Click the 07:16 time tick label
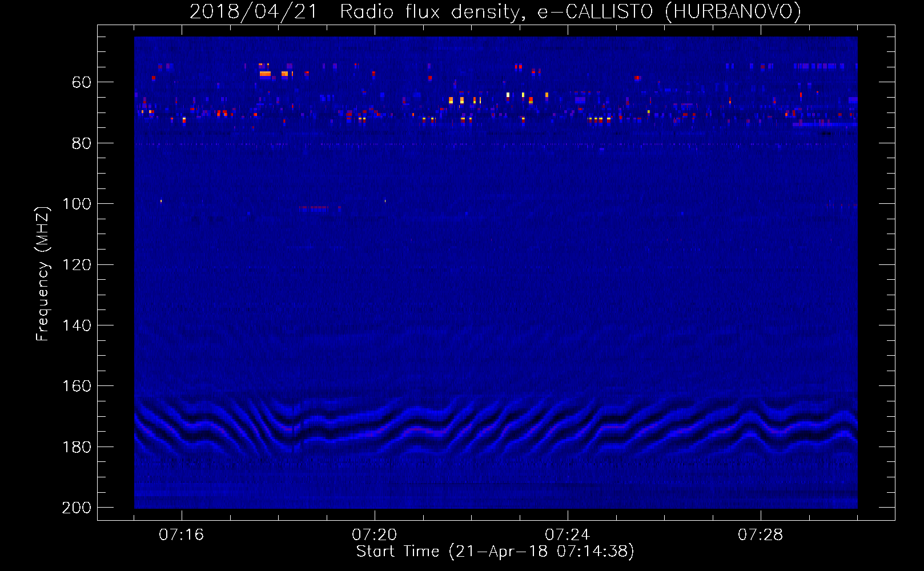 [182, 534]
